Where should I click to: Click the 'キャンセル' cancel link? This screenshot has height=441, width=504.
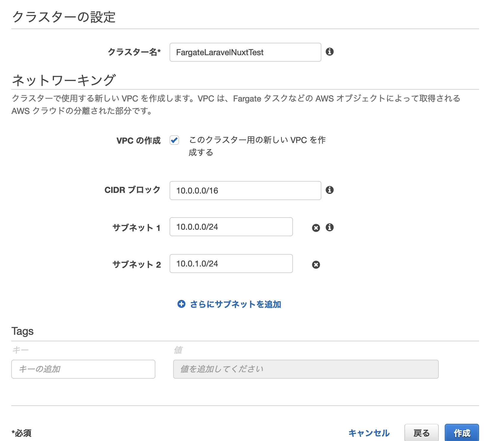coord(369,433)
